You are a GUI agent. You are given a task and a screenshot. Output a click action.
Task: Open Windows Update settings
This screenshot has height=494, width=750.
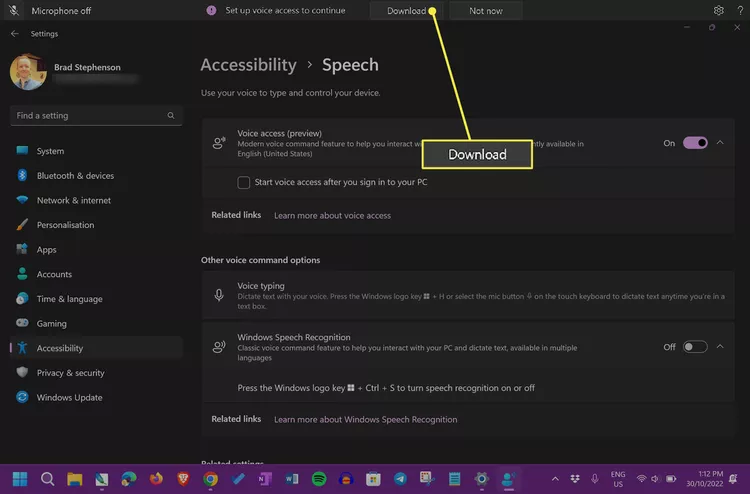(x=96, y=397)
